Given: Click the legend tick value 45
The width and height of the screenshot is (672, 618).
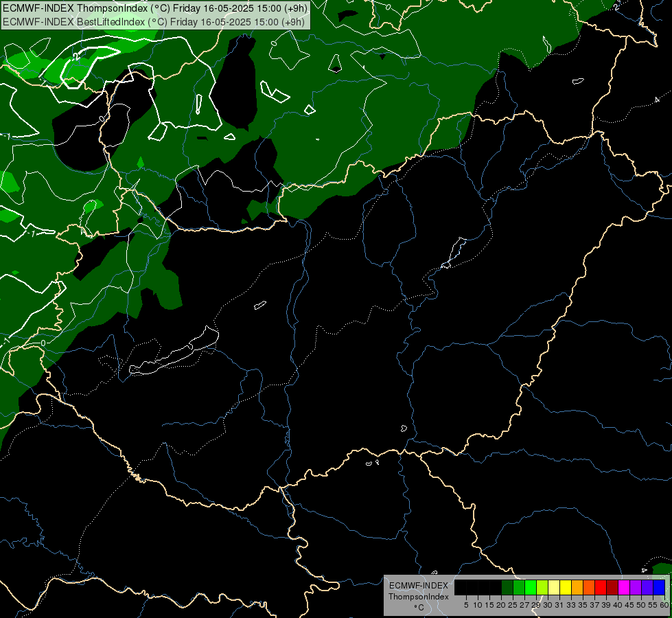Looking at the screenshot, I should pos(629,605).
